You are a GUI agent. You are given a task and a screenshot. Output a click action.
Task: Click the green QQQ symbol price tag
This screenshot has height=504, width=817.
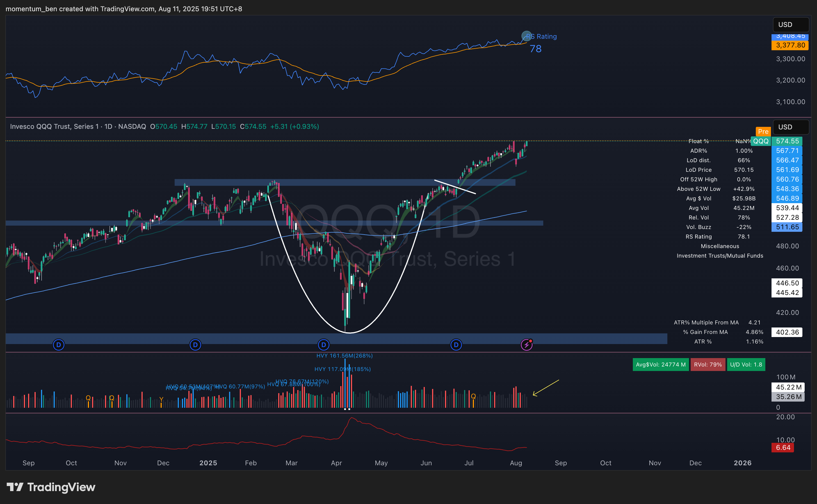(x=761, y=141)
